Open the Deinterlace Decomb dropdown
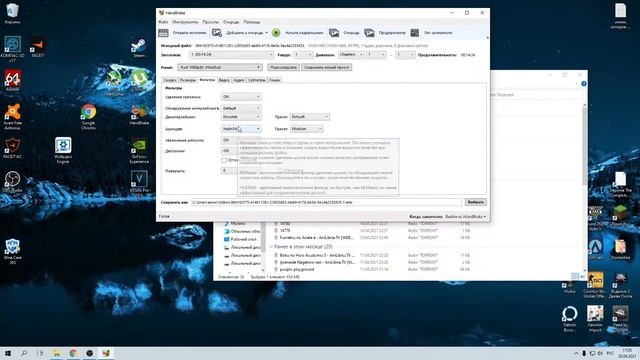640x360 pixels. 241,117
